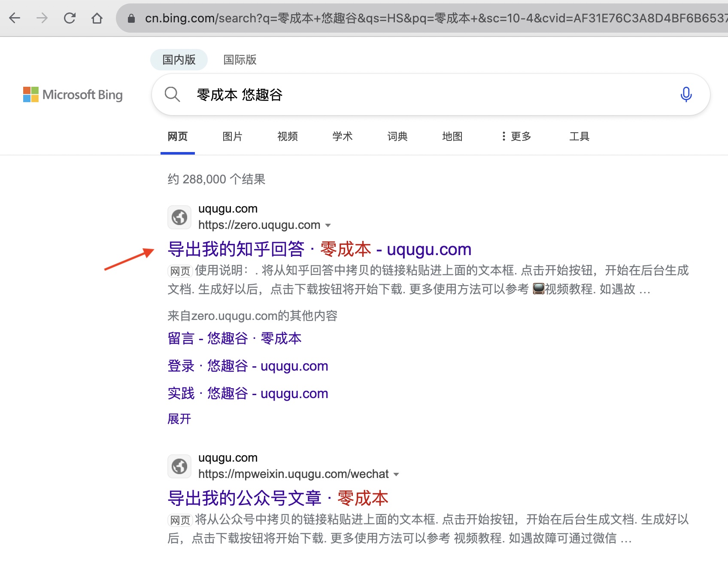The height and width of the screenshot is (566, 728).
Task: Open the browser home page icon
Action: point(97,18)
